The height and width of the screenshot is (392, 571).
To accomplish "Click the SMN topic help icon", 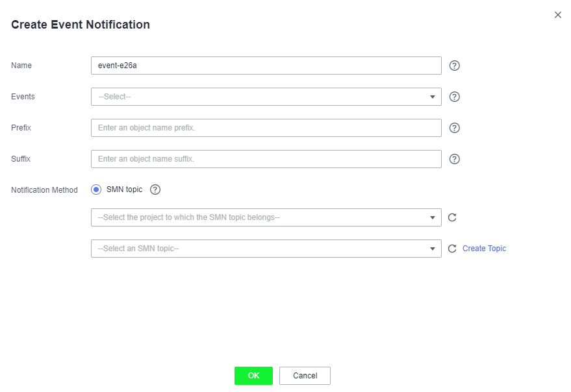I will (x=155, y=190).
